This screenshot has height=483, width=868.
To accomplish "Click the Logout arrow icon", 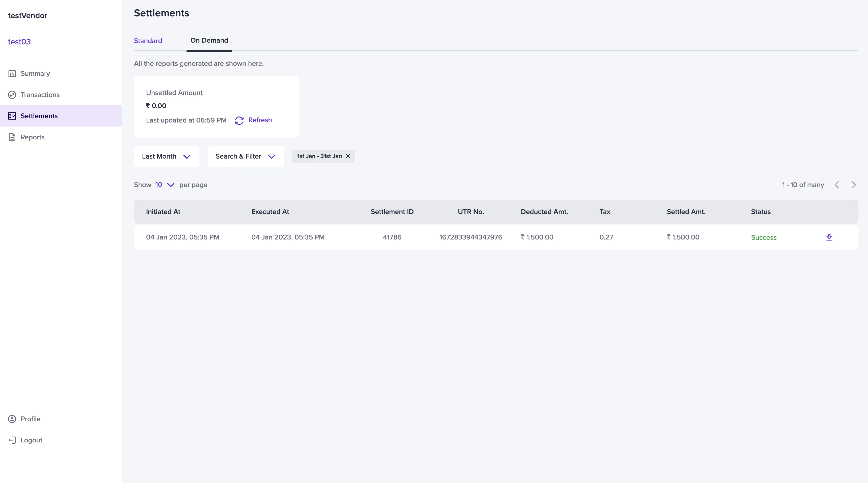I will 12,440.
